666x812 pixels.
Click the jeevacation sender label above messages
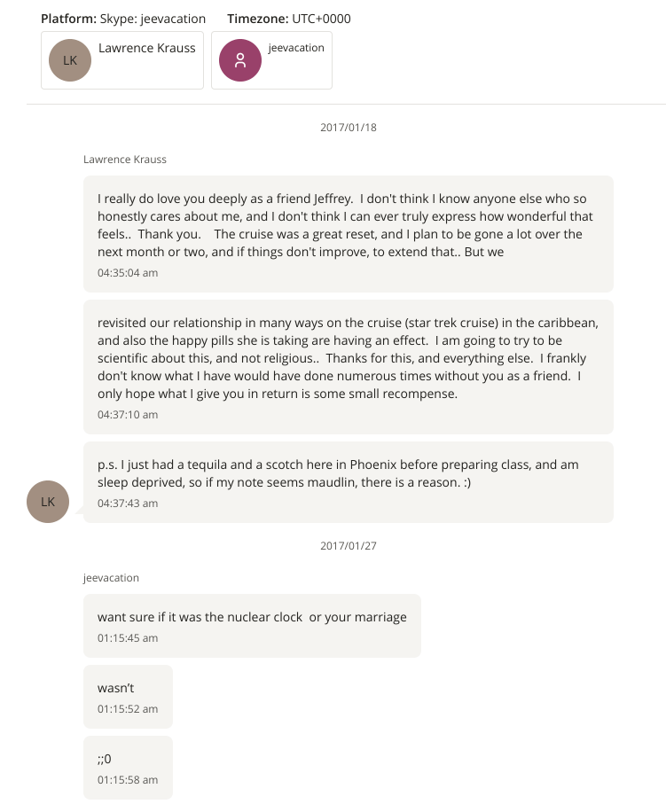coord(111,578)
